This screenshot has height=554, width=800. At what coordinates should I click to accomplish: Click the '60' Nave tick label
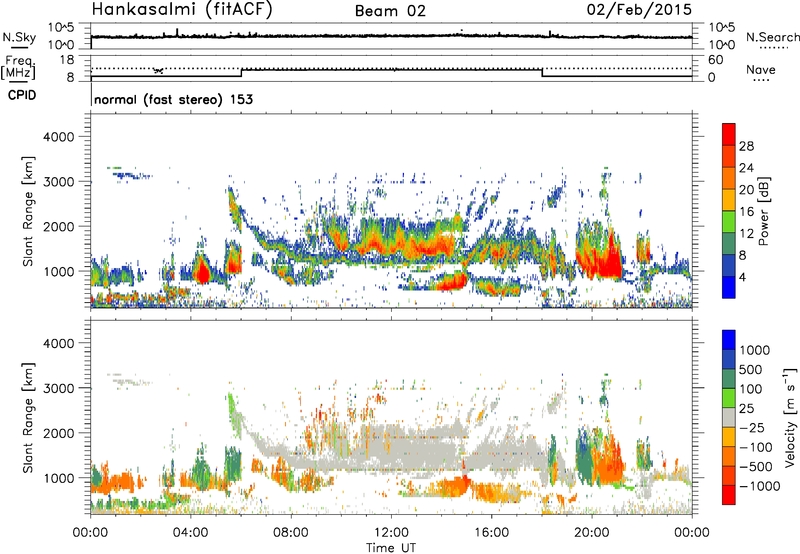[715, 60]
